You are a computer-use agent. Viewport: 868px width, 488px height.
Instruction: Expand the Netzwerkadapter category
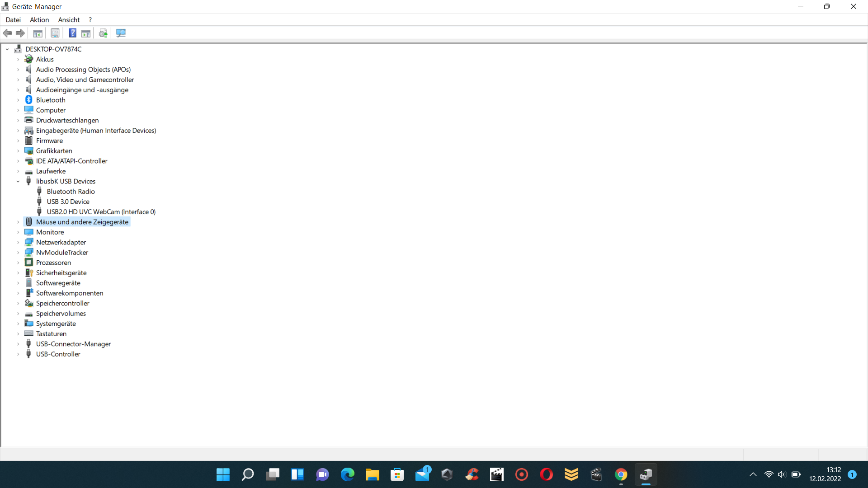coord(18,242)
